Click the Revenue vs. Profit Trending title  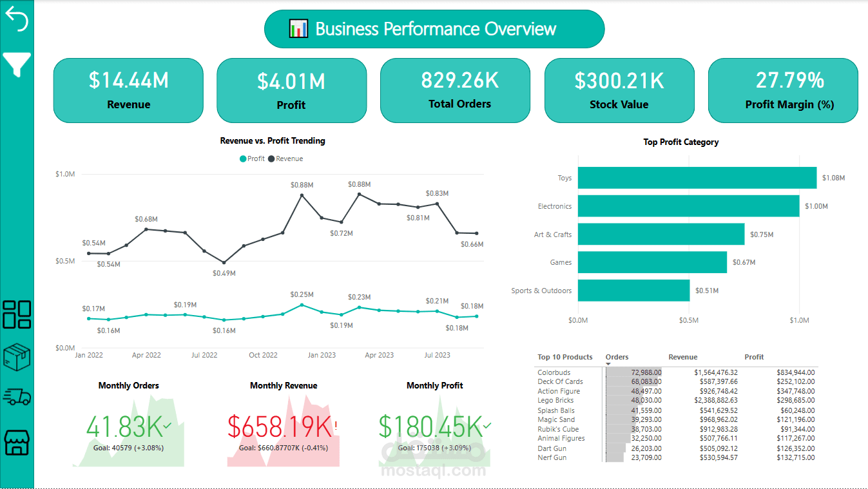click(273, 140)
